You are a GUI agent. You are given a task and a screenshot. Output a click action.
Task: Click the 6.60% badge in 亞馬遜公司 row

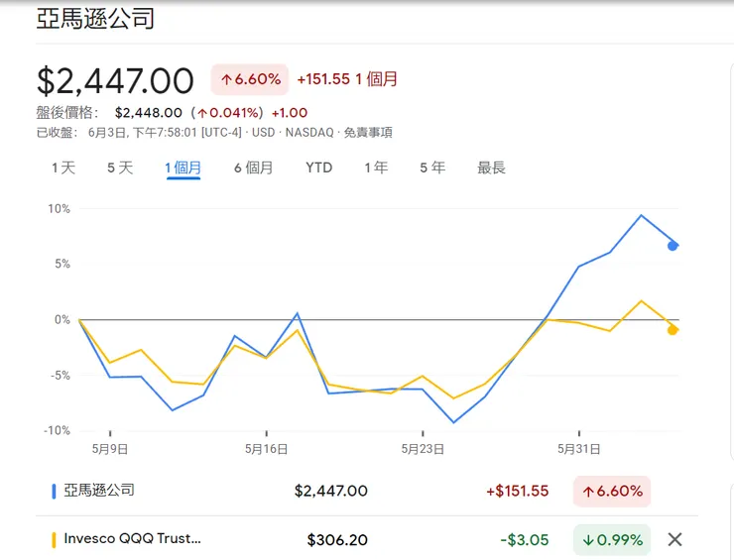tap(612, 492)
